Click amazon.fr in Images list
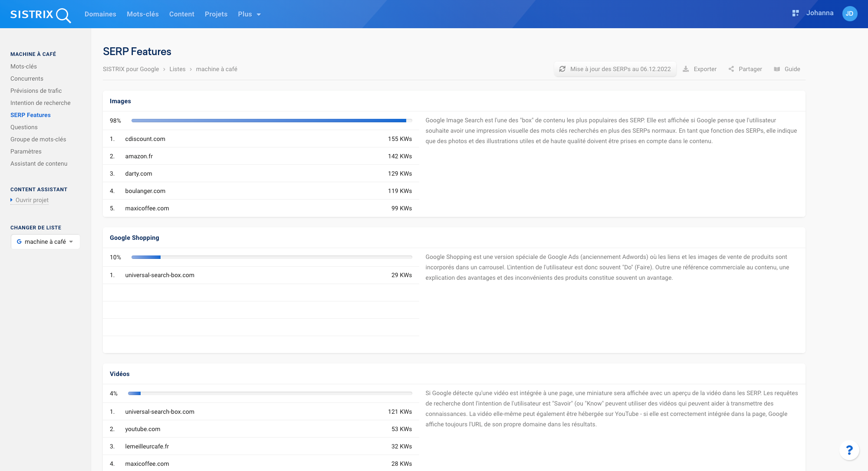 click(139, 156)
